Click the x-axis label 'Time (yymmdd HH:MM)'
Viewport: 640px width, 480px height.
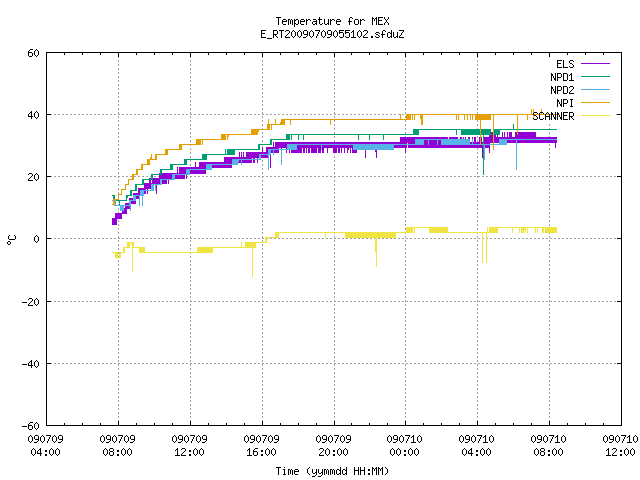pyautogui.click(x=332, y=471)
